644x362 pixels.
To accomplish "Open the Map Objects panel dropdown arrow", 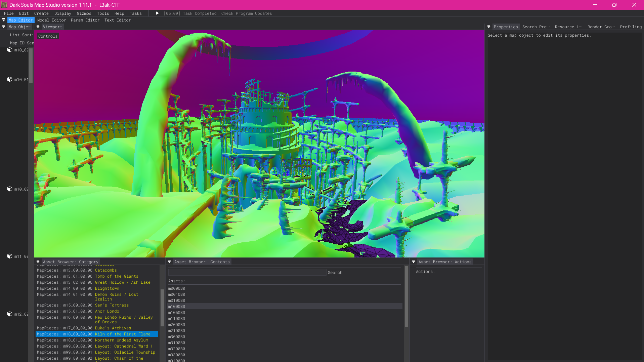I will click(4, 27).
